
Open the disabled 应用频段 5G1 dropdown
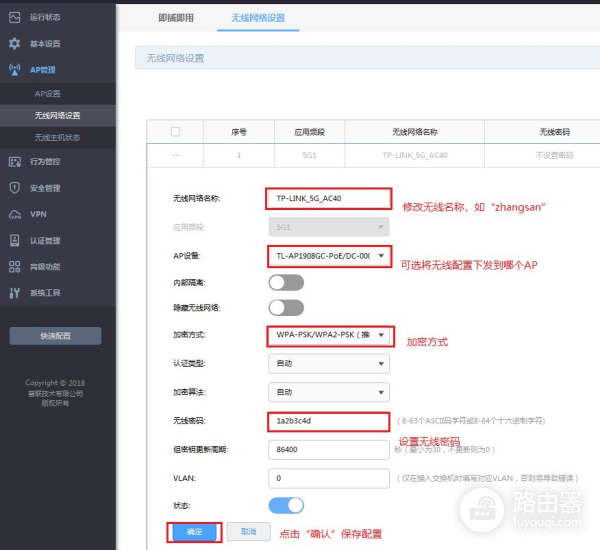329,227
